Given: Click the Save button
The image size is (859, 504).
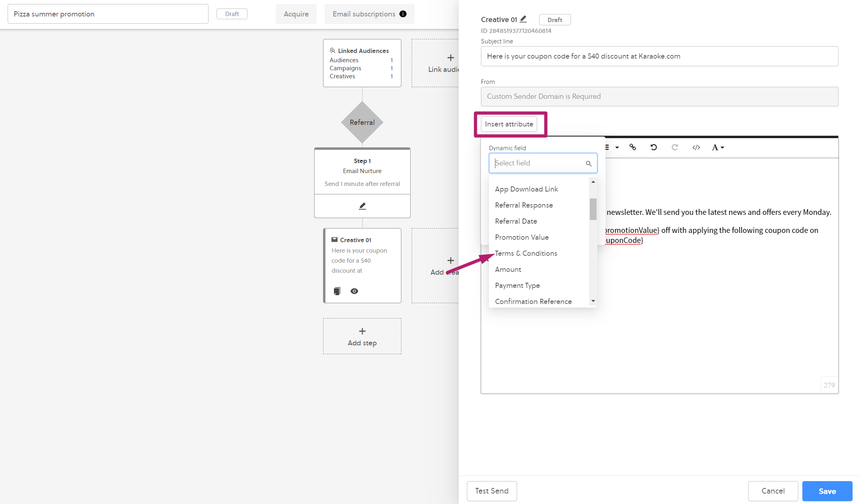Looking at the screenshot, I should click(827, 491).
